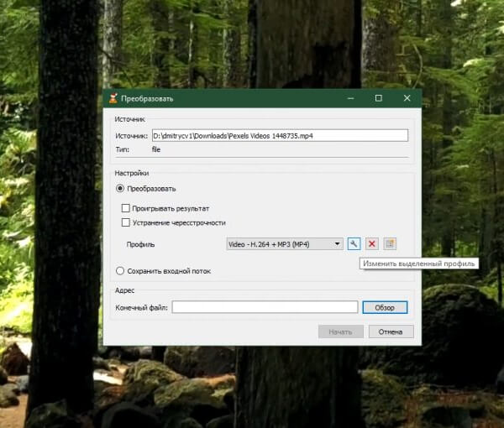Select the Сохранить входной поток radio option
The height and width of the screenshot is (428, 504).
[120, 271]
